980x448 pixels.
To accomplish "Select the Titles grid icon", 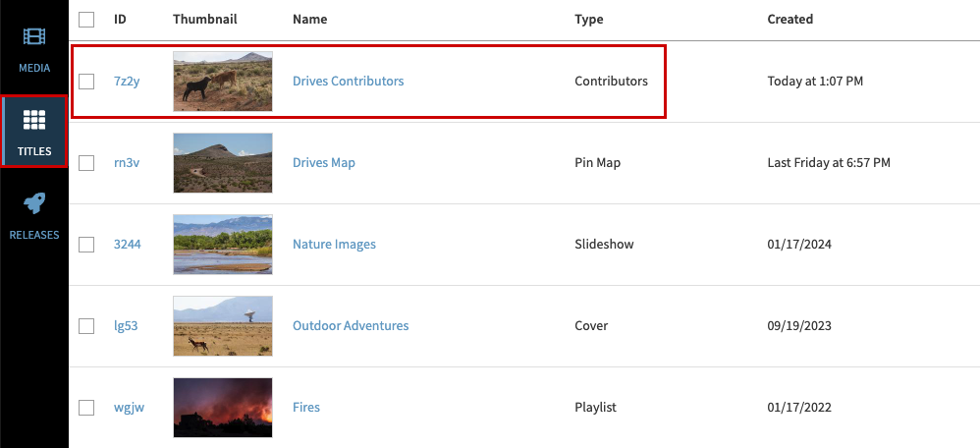I will [34, 121].
